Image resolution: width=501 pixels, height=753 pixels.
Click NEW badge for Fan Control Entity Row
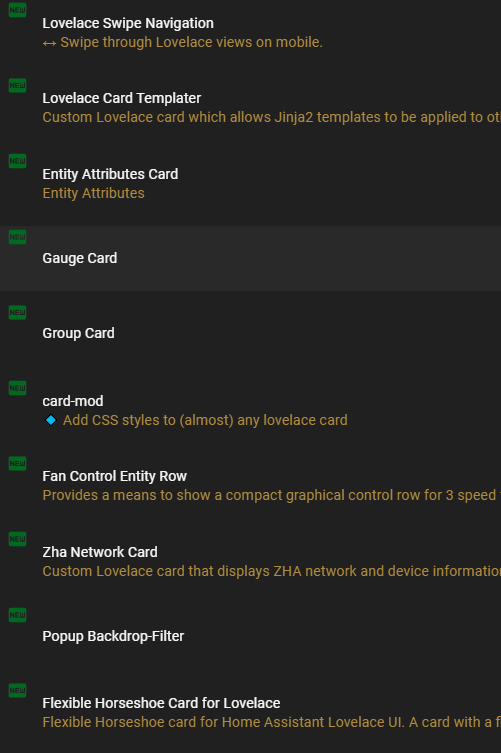(x=17, y=463)
